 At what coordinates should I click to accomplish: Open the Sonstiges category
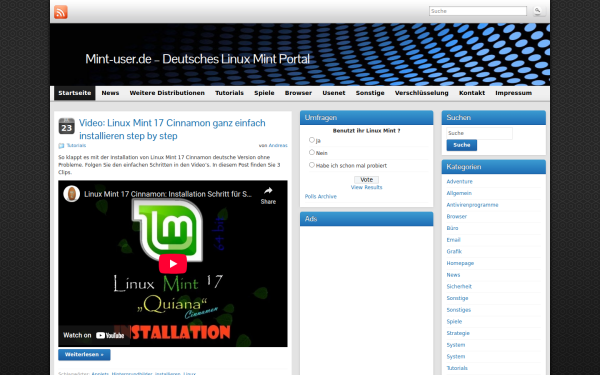click(x=458, y=310)
